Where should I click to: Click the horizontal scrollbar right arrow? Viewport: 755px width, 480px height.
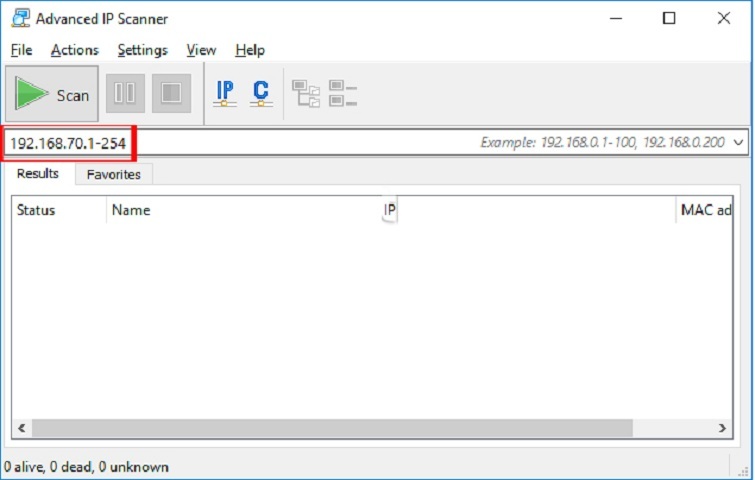coord(723,428)
